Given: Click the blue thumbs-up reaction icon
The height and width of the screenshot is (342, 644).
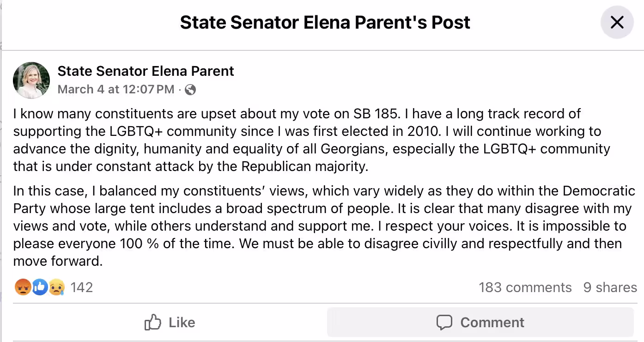Looking at the screenshot, I should (x=40, y=287).
